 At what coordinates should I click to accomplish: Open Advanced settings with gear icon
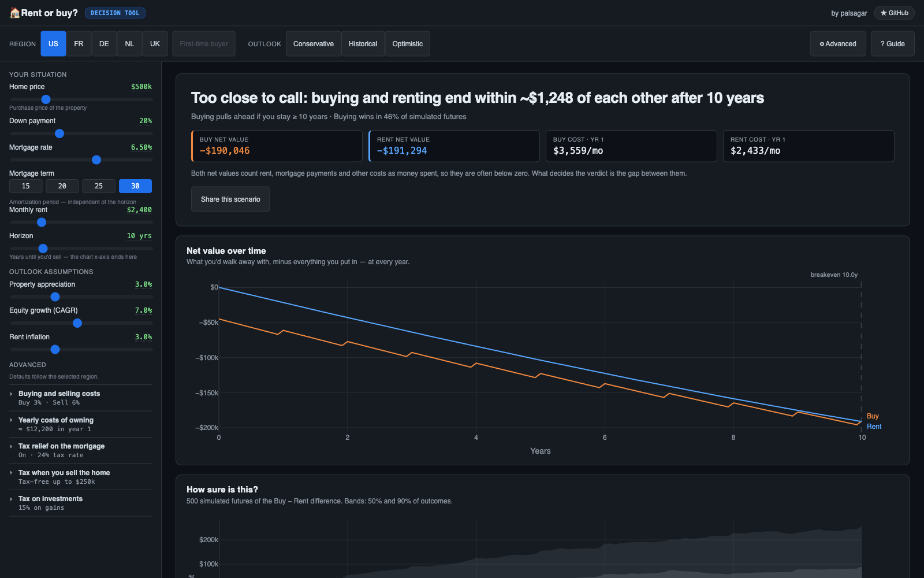(838, 44)
